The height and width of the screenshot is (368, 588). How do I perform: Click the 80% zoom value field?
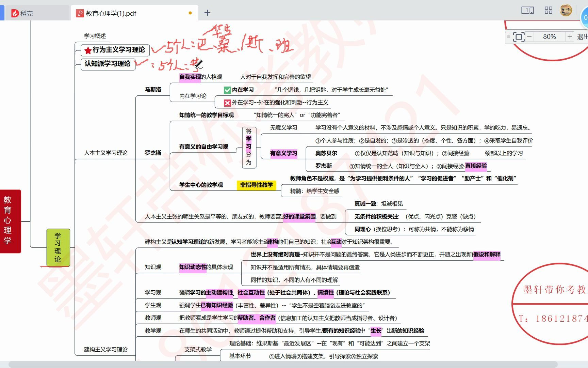coord(549,36)
